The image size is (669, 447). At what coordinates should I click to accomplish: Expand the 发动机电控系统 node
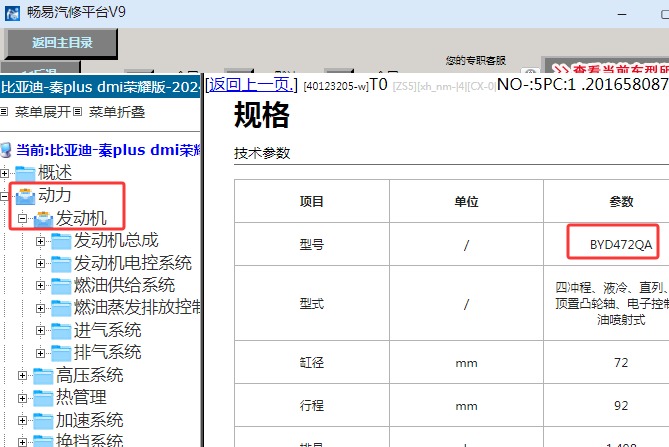tap(41, 264)
